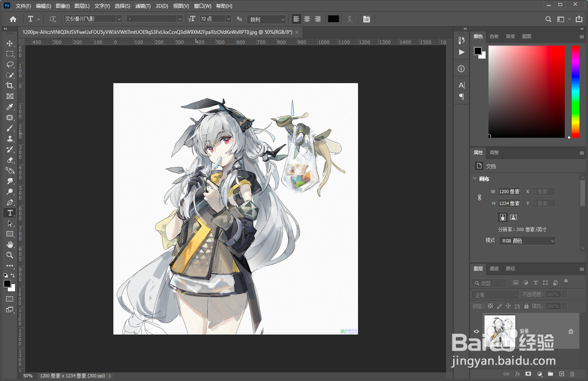Select the Hand tool
The height and width of the screenshot is (381, 588).
[10, 244]
